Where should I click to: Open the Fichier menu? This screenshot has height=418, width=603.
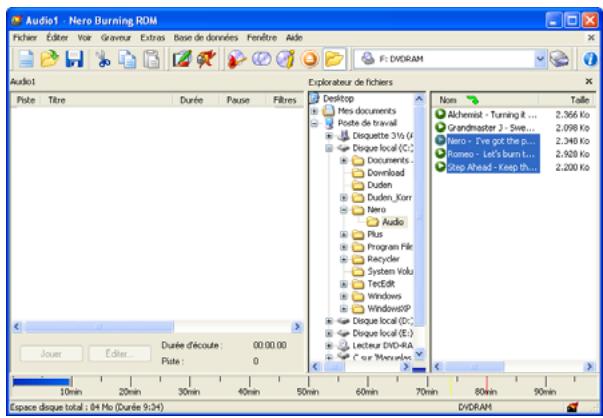click(x=25, y=38)
